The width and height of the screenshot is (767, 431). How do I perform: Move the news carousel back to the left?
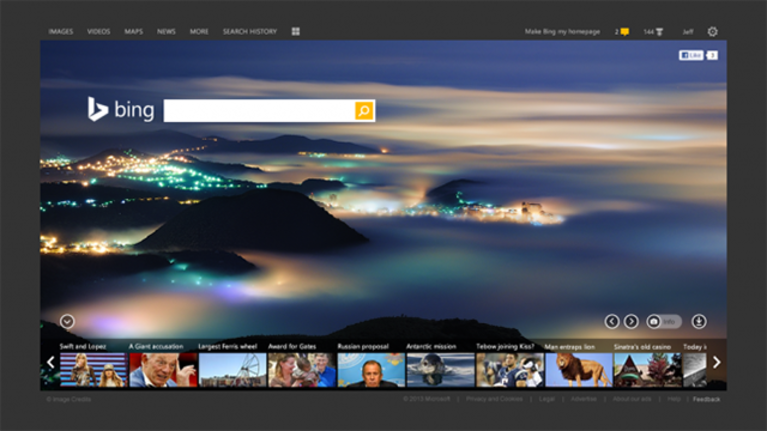(x=50, y=362)
